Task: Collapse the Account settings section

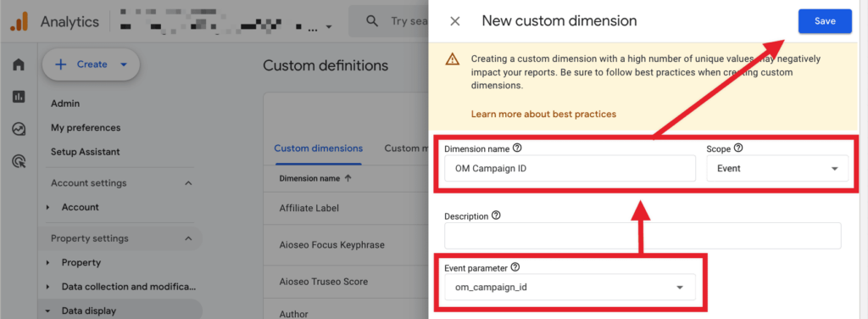Action: [x=188, y=182]
